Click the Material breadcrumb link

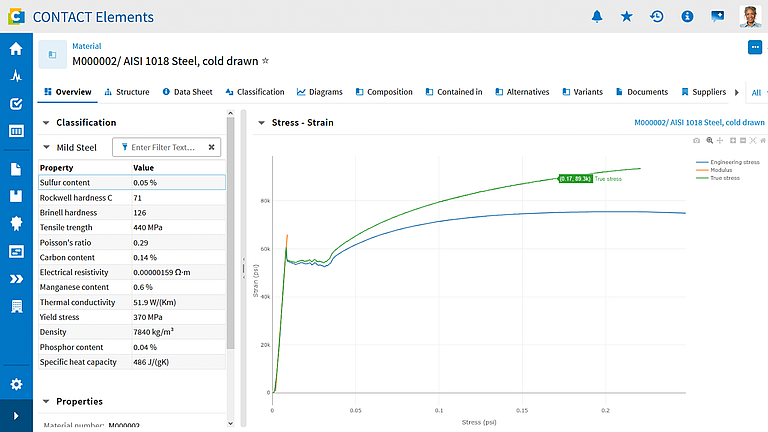click(x=87, y=46)
